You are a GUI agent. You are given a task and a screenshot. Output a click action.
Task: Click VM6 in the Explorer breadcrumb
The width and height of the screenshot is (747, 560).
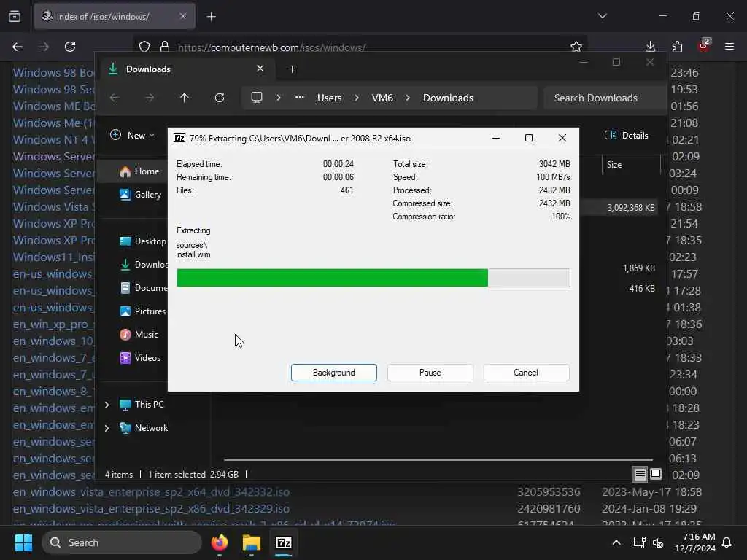click(382, 98)
